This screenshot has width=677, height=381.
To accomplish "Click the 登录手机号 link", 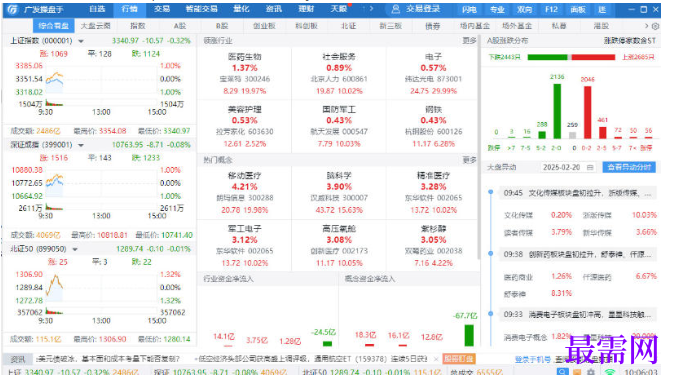I will (x=532, y=359).
